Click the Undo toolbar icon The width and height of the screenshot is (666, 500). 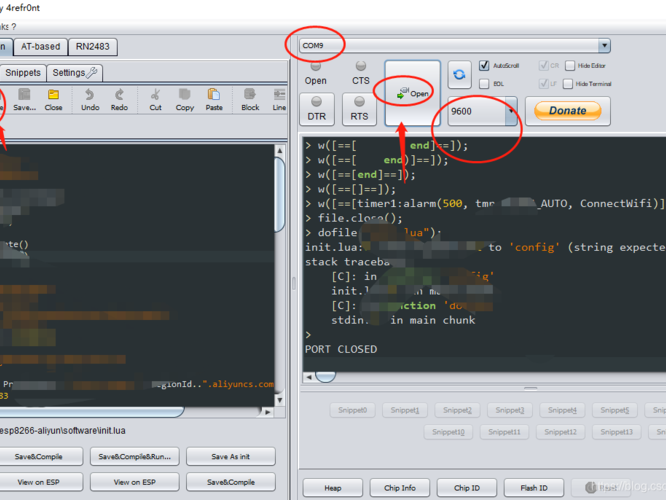pos(90,100)
